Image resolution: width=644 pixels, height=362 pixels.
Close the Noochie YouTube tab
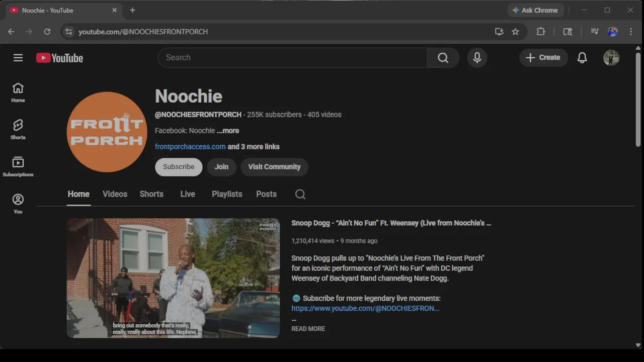114,10
